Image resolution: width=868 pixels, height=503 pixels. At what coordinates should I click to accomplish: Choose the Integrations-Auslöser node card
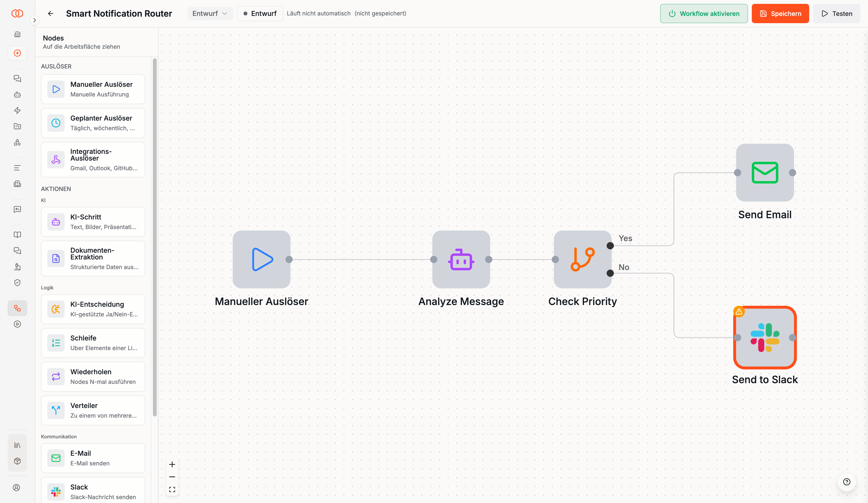93,160
